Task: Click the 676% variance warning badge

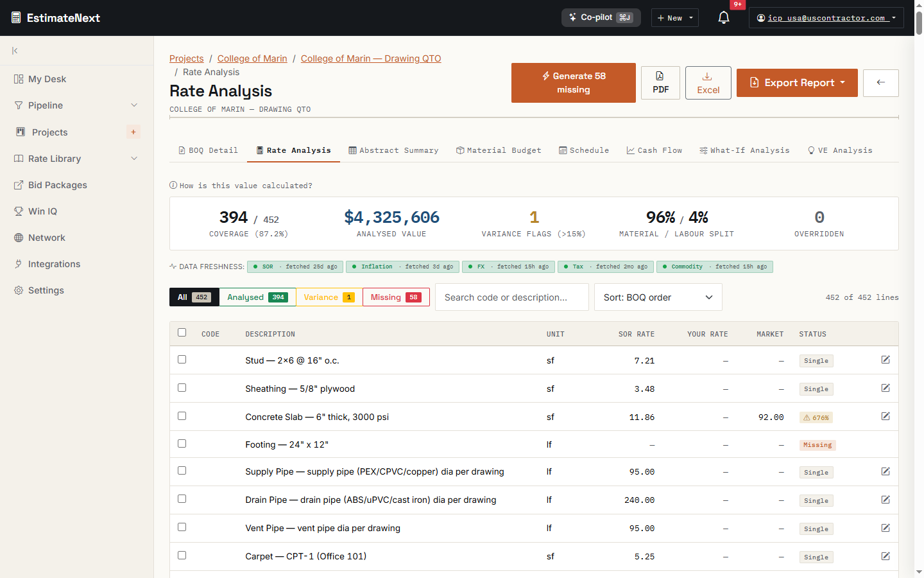Action: click(x=816, y=417)
